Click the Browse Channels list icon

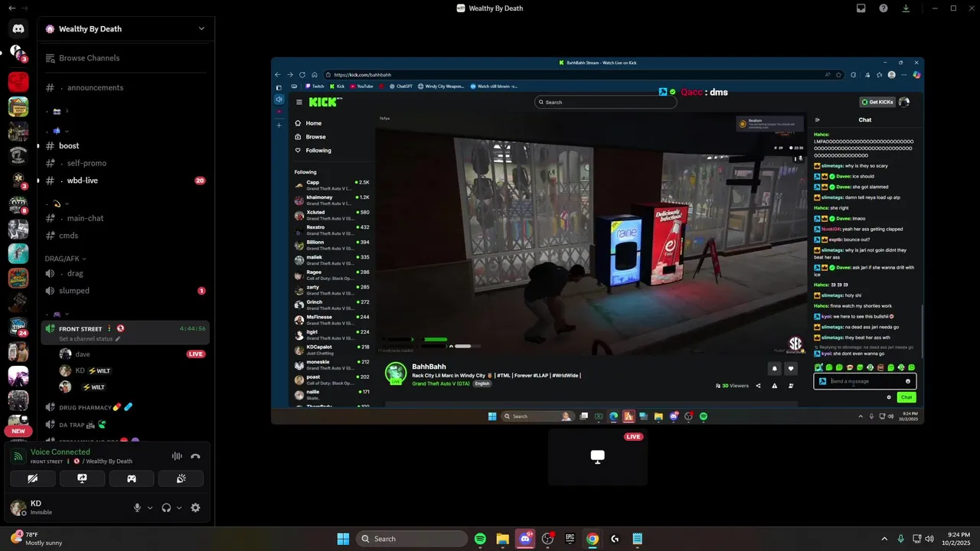click(50, 58)
